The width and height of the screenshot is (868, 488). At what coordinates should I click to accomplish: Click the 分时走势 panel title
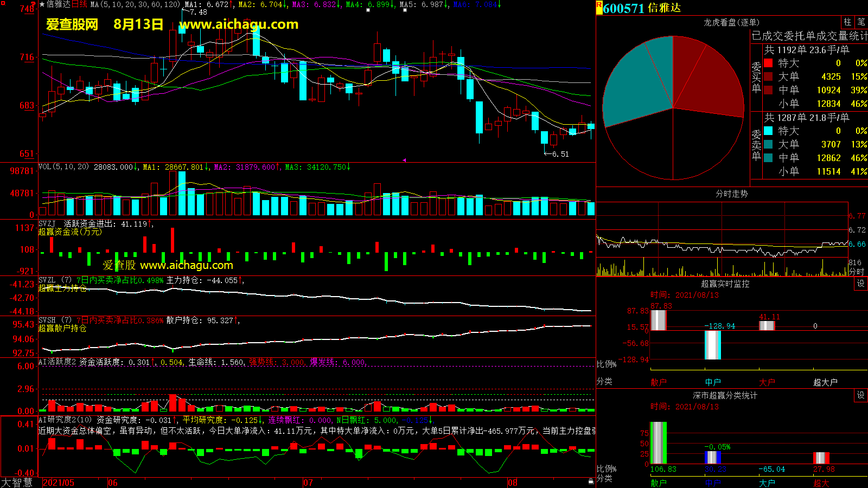tap(731, 194)
